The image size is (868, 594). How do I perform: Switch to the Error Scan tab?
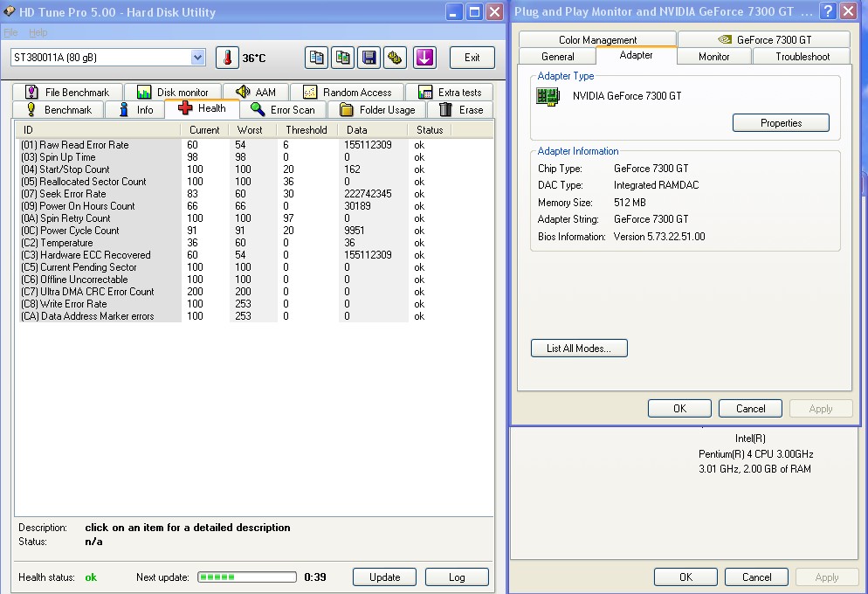coord(283,110)
